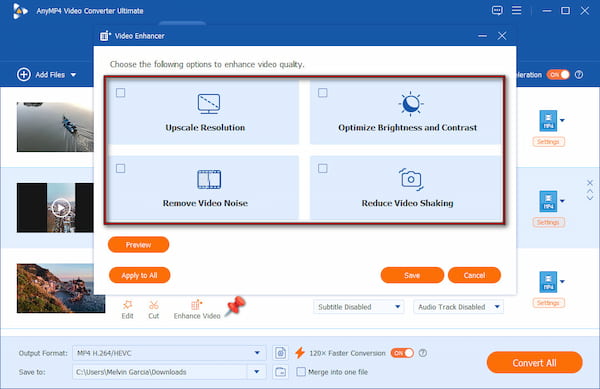Click the help icon next to acceleration toggle
This screenshot has width=600, height=389.
(x=579, y=75)
